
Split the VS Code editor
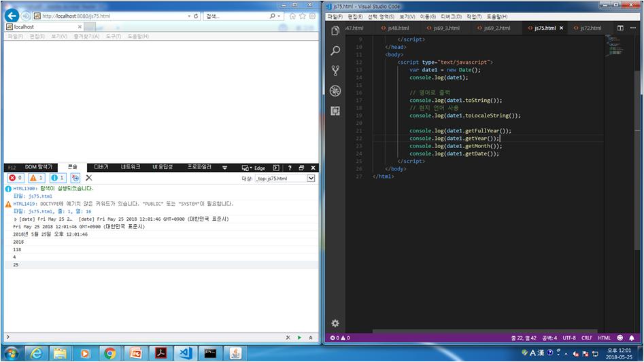[620, 28]
